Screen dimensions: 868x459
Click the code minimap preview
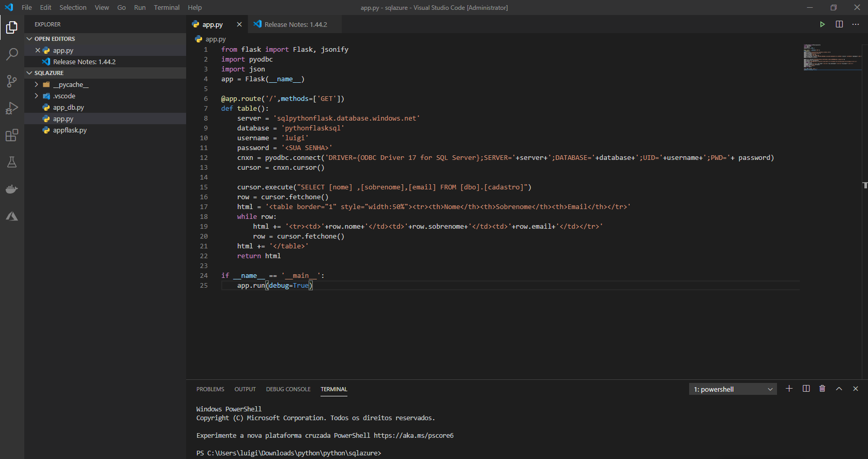pyautogui.click(x=832, y=57)
